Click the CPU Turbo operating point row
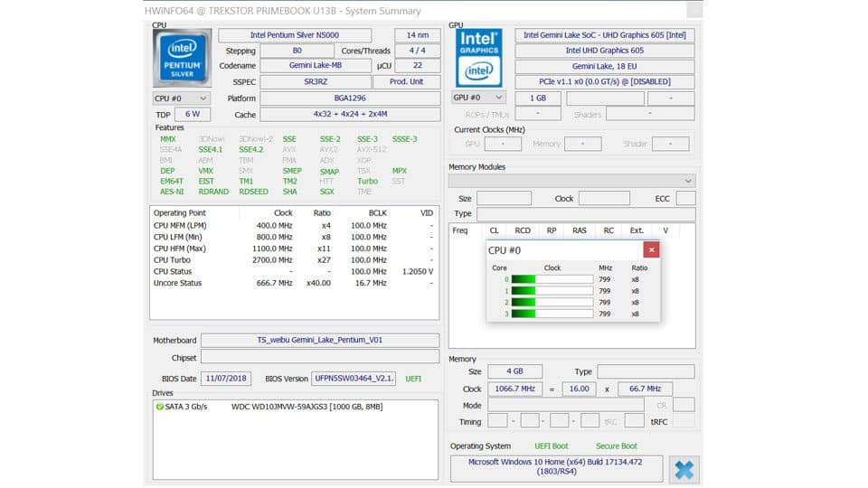This screenshot has height=488, width=868. [293, 260]
